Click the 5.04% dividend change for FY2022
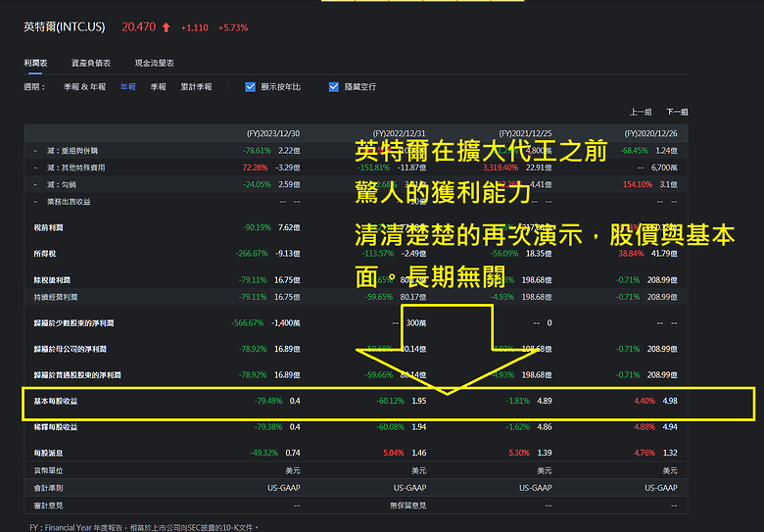 point(394,453)
